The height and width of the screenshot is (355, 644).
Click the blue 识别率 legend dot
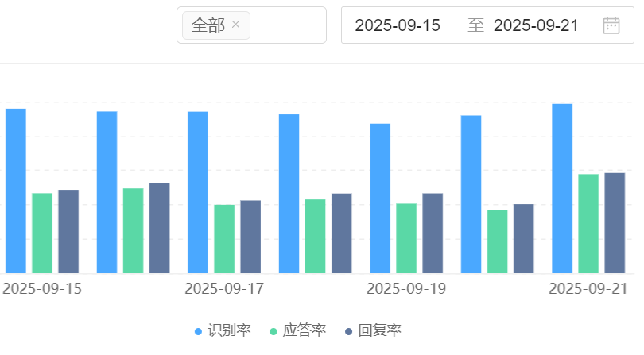(199, 331)
